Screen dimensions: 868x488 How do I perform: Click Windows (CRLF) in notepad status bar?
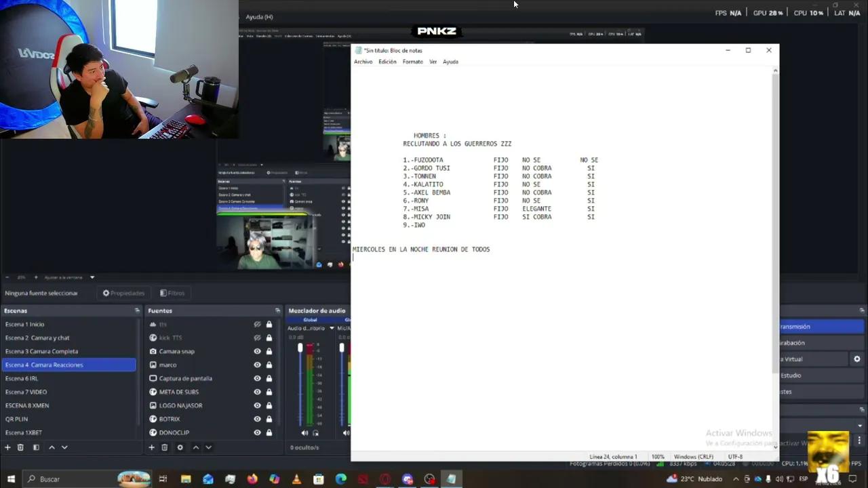[693, 457]
